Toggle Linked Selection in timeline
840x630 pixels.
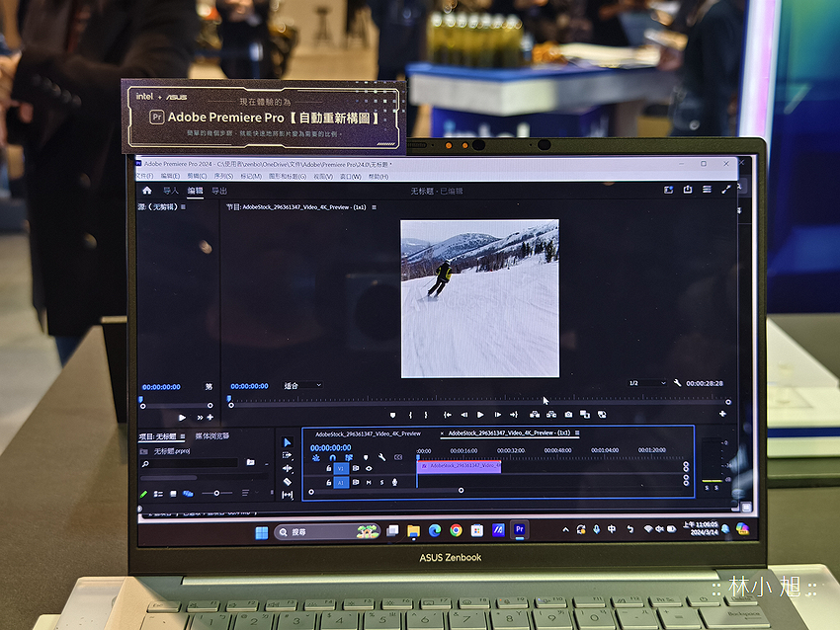(349, 458)
